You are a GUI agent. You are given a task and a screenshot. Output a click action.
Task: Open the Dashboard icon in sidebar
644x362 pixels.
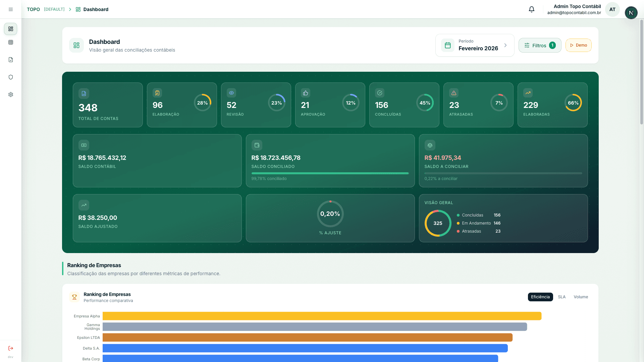click(11, 29)
